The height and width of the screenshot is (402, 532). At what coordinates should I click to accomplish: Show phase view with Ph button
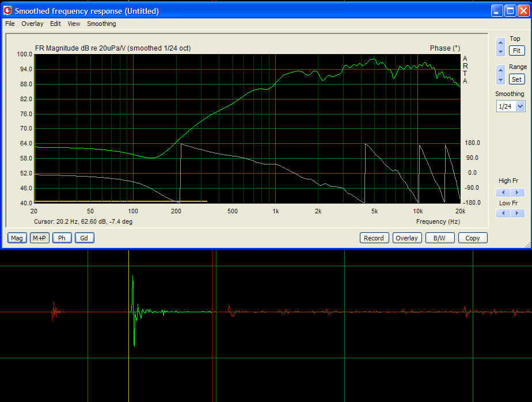click(62, 238)
